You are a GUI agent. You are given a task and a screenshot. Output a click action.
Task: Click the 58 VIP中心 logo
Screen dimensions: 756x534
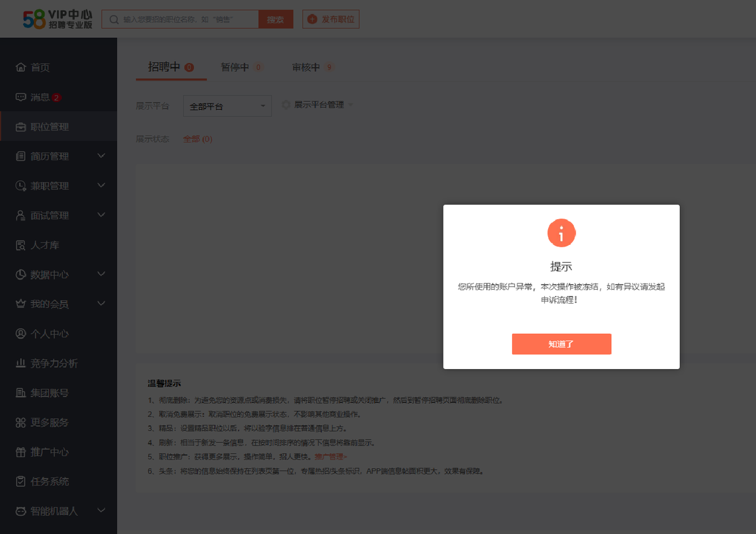[x=57, y=19]
